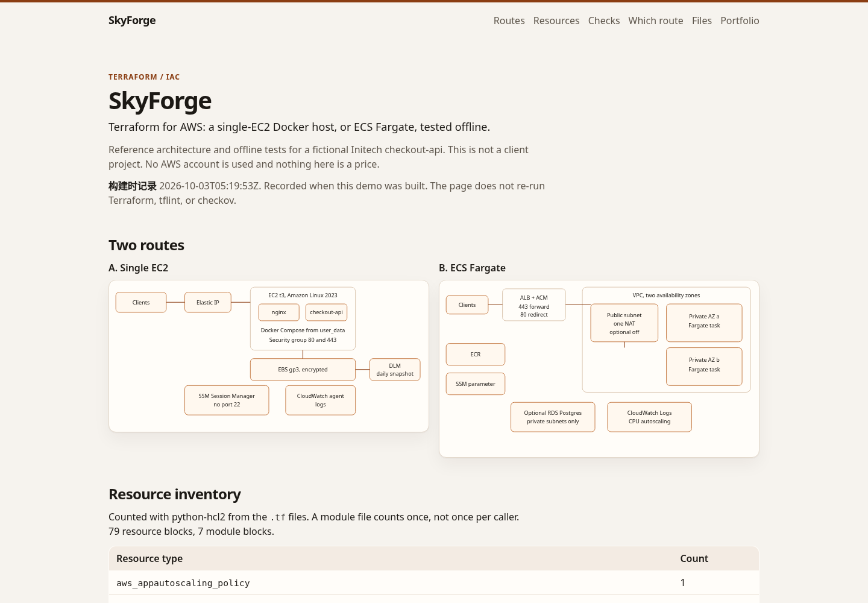
Task: Click the Private AZ b Fargate task box
Action: 704,367
